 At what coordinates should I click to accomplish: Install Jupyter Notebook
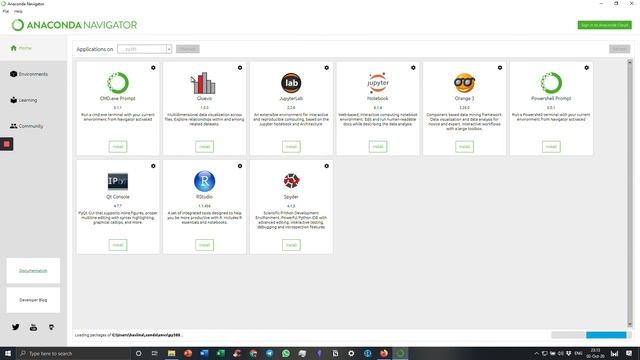coord(378,147)
